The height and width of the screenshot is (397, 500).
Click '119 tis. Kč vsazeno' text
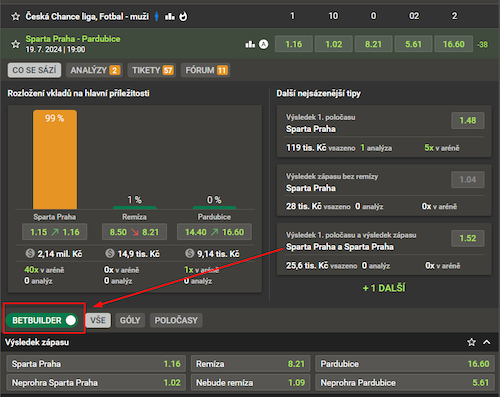click(x=321, y=148)
